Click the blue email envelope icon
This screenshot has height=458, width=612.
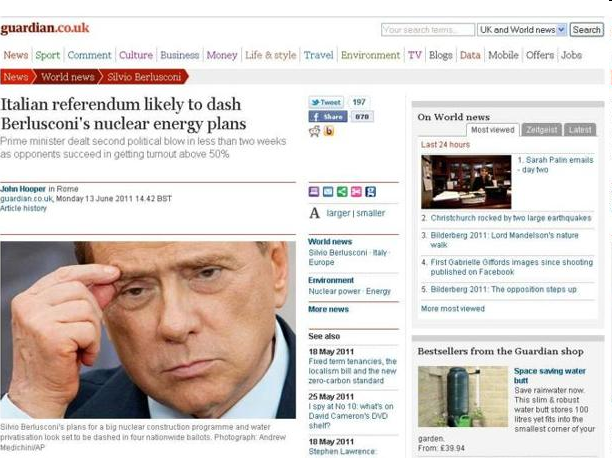coord(328,191)
